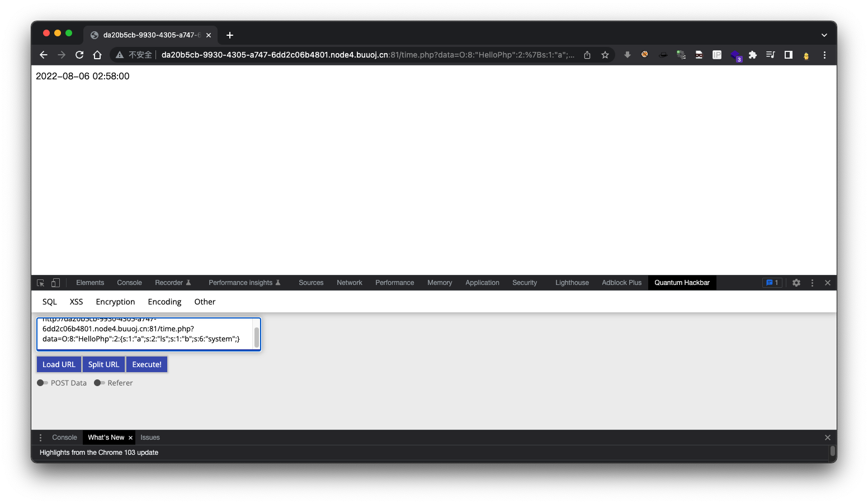Click the browser address bar URL
The image size is (868, 504).
pos(368,55)
